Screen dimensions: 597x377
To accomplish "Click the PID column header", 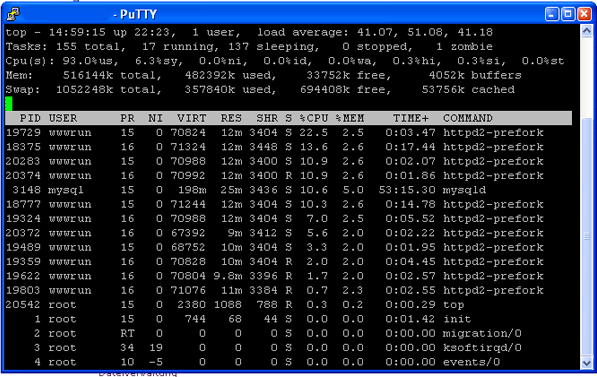I will [30, 118].
